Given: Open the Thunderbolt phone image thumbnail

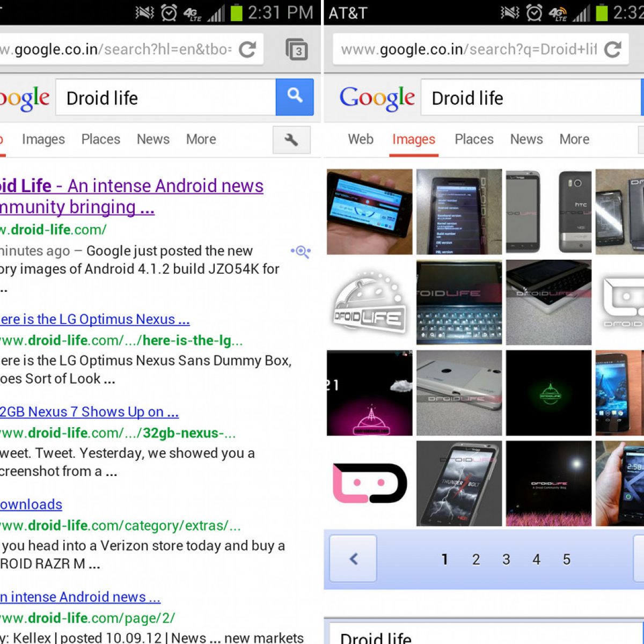Looking at the screenshot, I should tap(459, 484).
